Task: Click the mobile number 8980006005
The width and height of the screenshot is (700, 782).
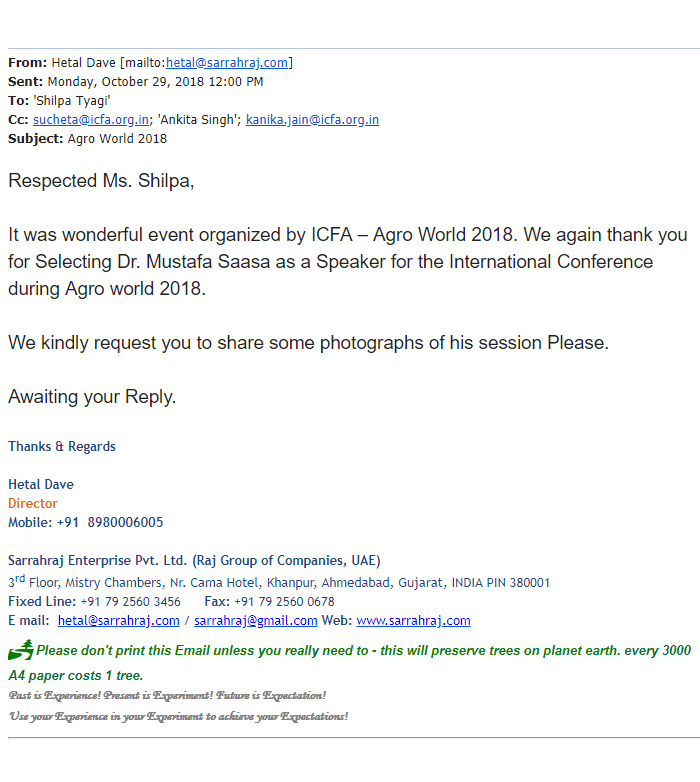Action: 125,523
